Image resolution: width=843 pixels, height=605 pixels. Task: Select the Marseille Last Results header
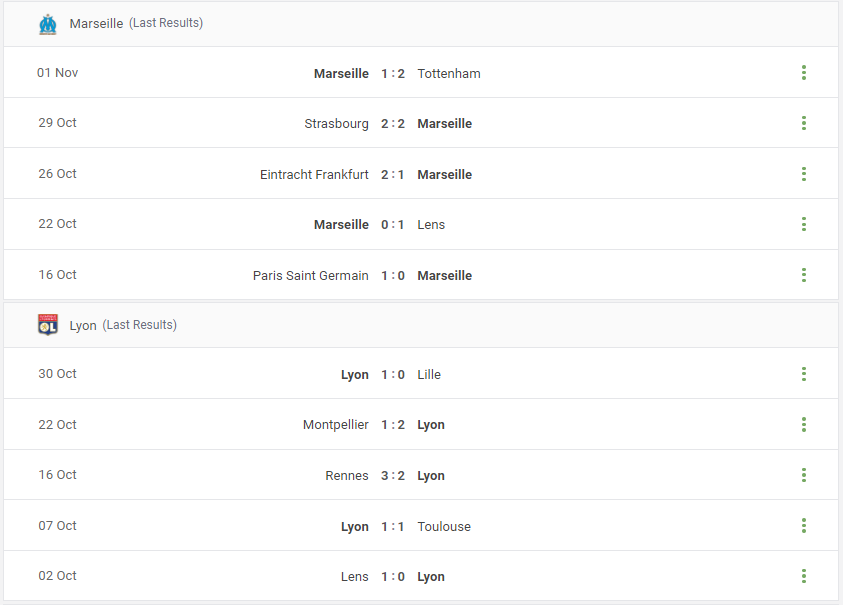(x=136, y=24)
